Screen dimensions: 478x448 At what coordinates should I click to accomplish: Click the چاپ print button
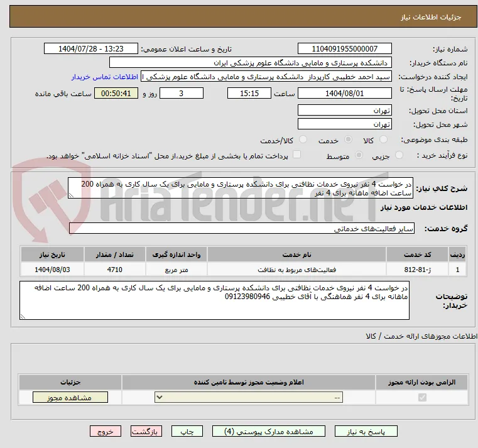click(x=187, y=431)
